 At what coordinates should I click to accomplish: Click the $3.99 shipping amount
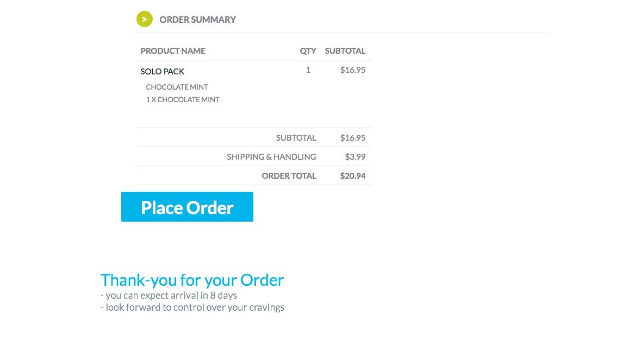pos(355,156)
